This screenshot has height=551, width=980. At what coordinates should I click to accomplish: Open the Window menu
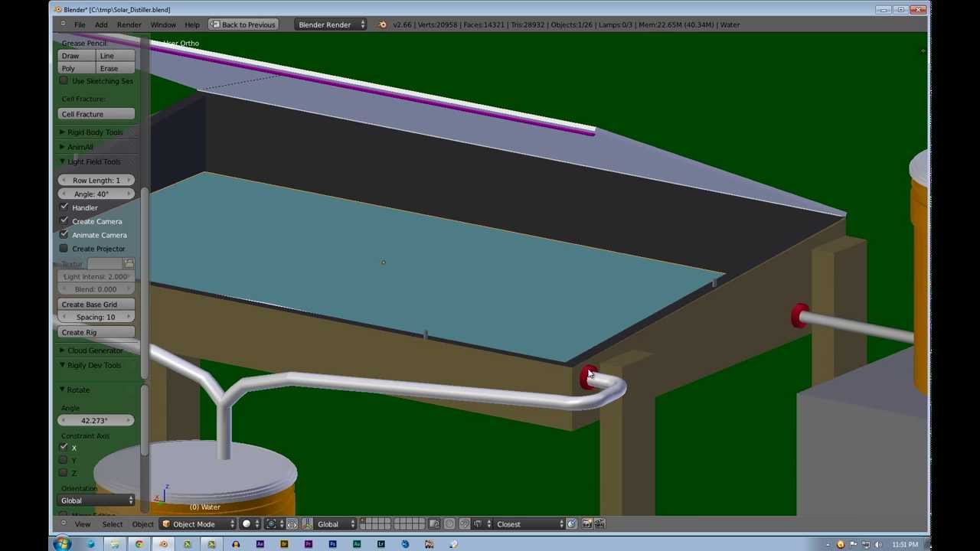tap(163, 24)
